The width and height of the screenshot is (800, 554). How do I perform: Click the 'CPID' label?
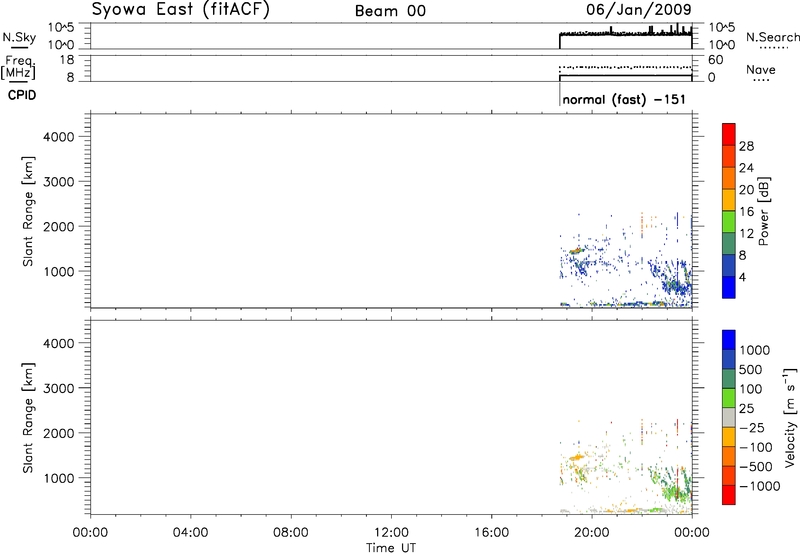point(22,95)
